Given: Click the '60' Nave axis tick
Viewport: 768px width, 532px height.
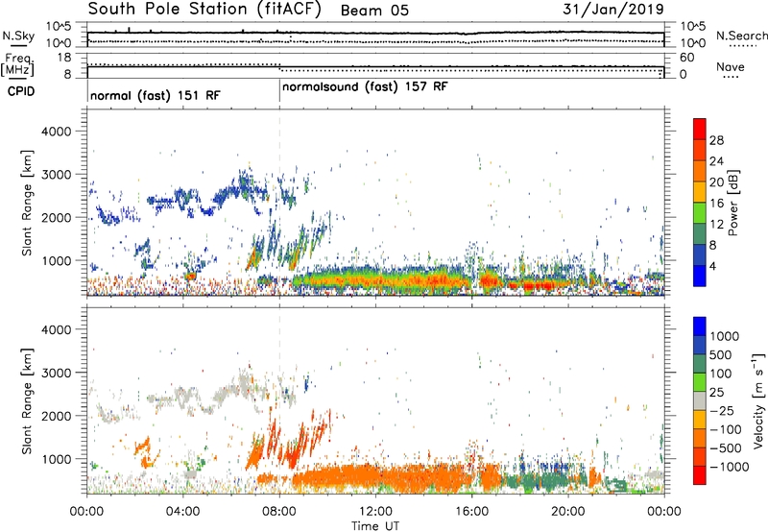Looking at the screenshot, I should pos(687,58).
